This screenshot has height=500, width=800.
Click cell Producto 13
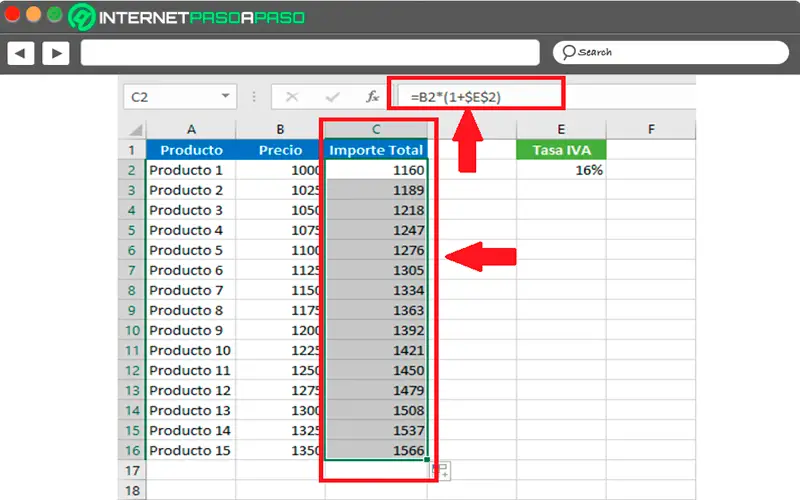click(x=191, y=410)
